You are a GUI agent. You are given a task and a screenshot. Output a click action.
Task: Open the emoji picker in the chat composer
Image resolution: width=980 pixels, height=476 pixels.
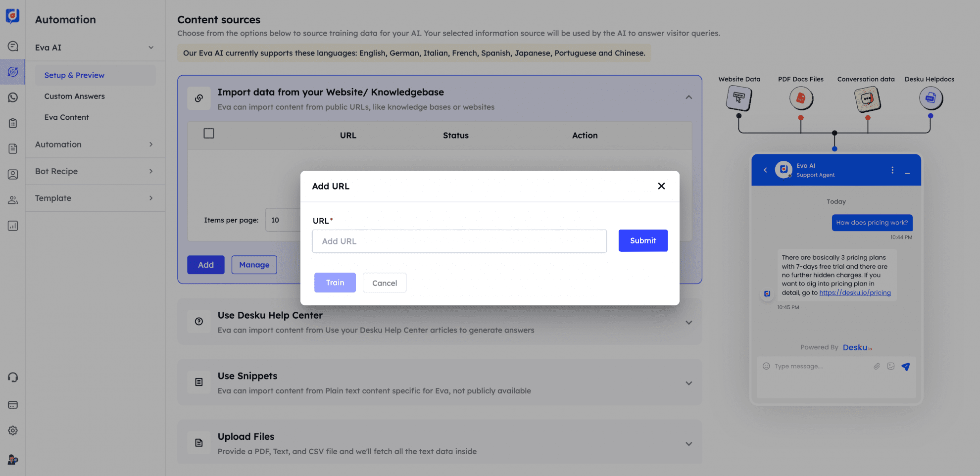pyautogui.click(x=766, y=366)
